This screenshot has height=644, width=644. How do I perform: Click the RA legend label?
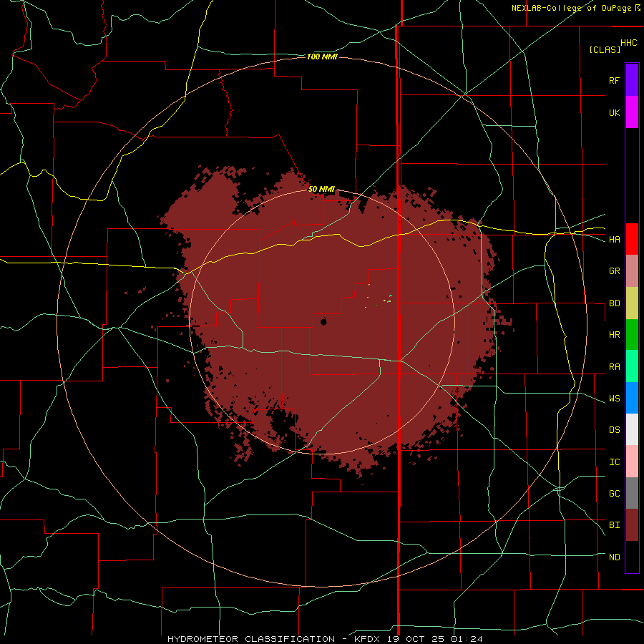614,367
